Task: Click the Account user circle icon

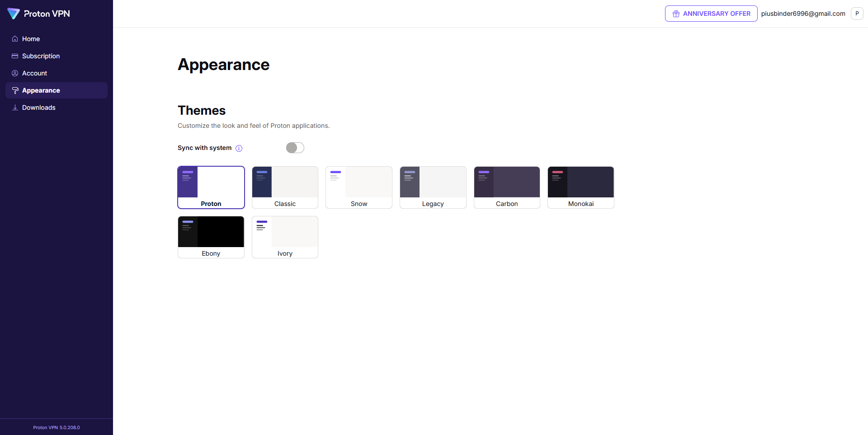Action: (15, 73)
